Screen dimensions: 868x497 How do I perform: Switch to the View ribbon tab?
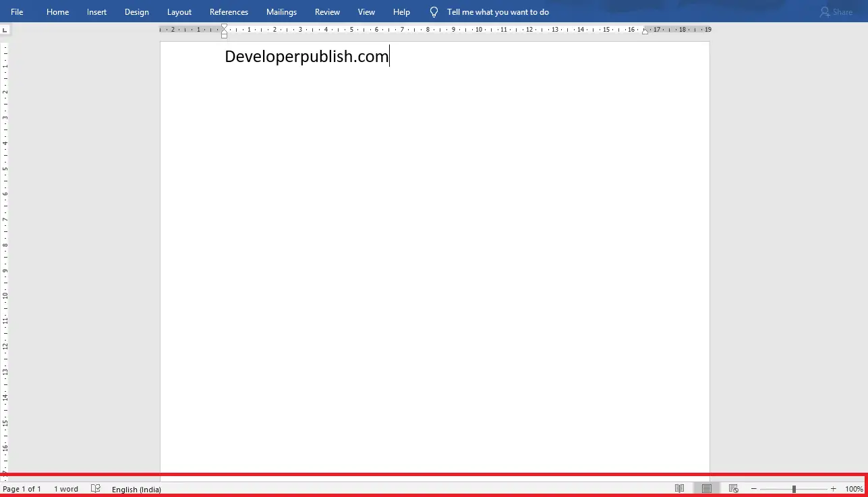[x=366, y=12]
